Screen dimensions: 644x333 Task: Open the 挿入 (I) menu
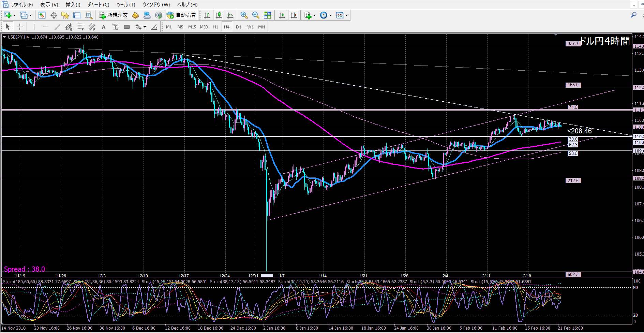(x=73, y=4)
